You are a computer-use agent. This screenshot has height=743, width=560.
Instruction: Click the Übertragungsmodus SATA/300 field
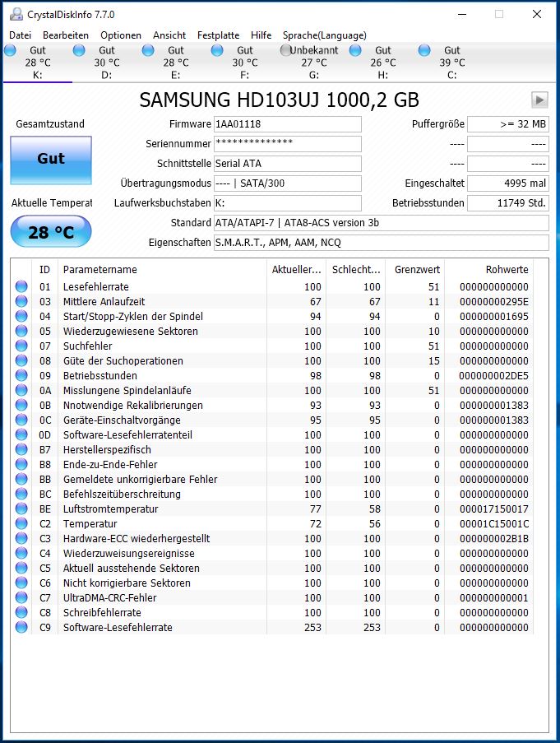[x=287, y=183]
